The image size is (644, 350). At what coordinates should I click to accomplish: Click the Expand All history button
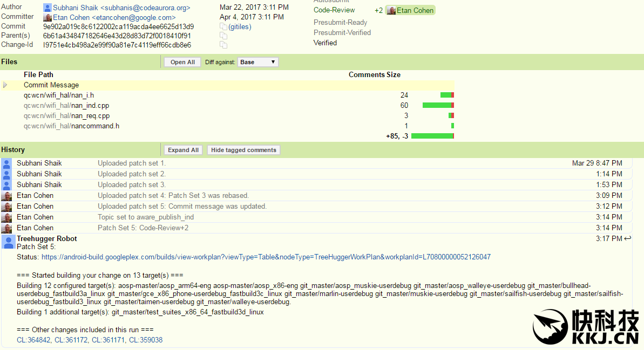[x=183, y=150]
